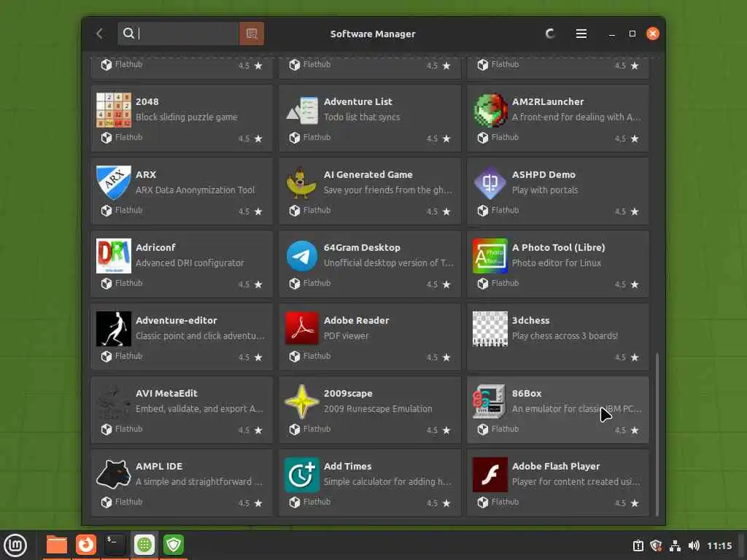Select the A Photo Tool (Libre) icon
747x560 pixels.
pyautogui.click(x=489, y=256)
